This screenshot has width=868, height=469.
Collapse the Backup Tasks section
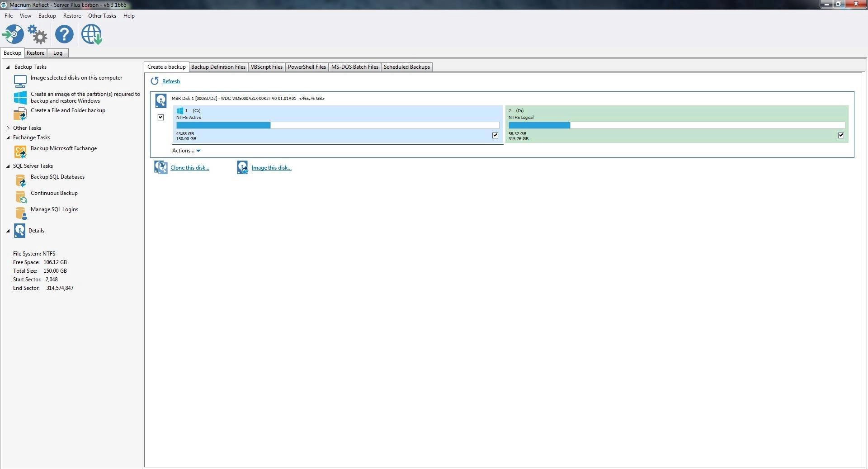click(x=8, y=67)
